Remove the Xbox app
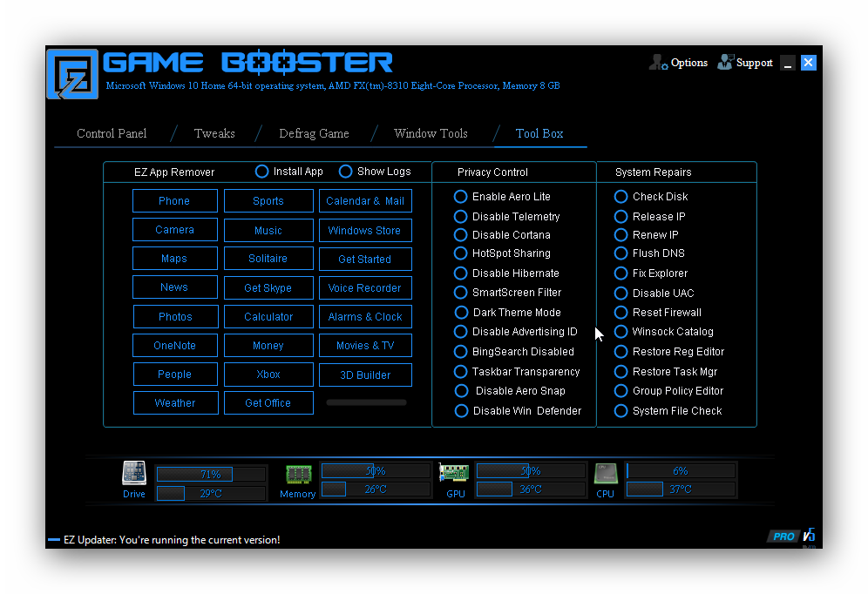The width and height of the screenshot is (868, 594). point(268,375)
